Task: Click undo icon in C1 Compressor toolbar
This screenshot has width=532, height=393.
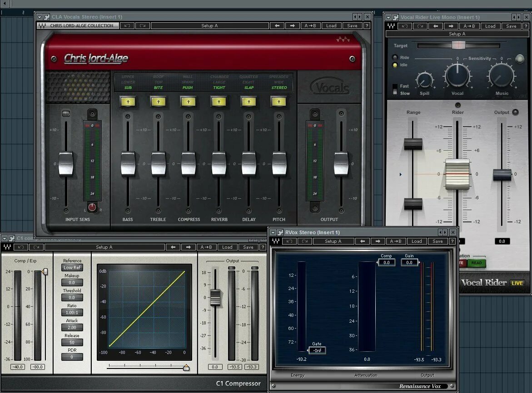Action: point(21,247)
